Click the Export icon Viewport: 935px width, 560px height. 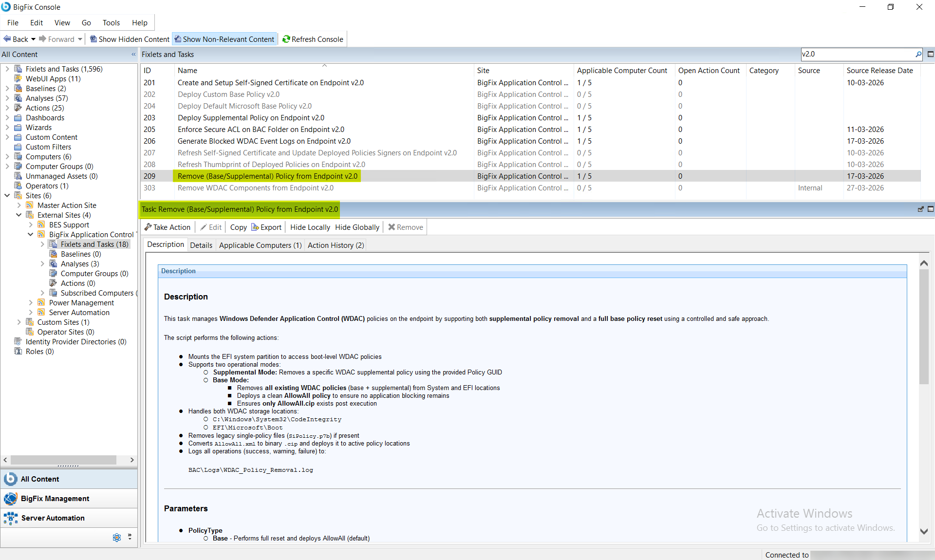pos(255,227)
